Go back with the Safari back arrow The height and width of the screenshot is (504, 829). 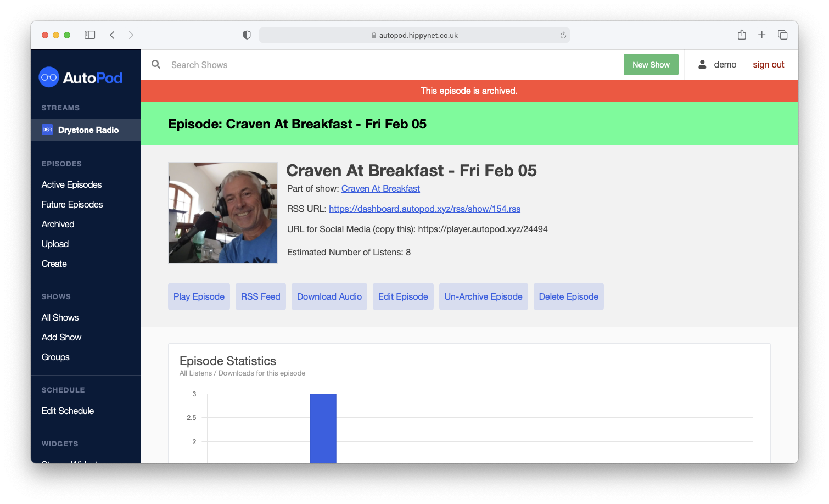pyautogui.click(x=112, y=35)
